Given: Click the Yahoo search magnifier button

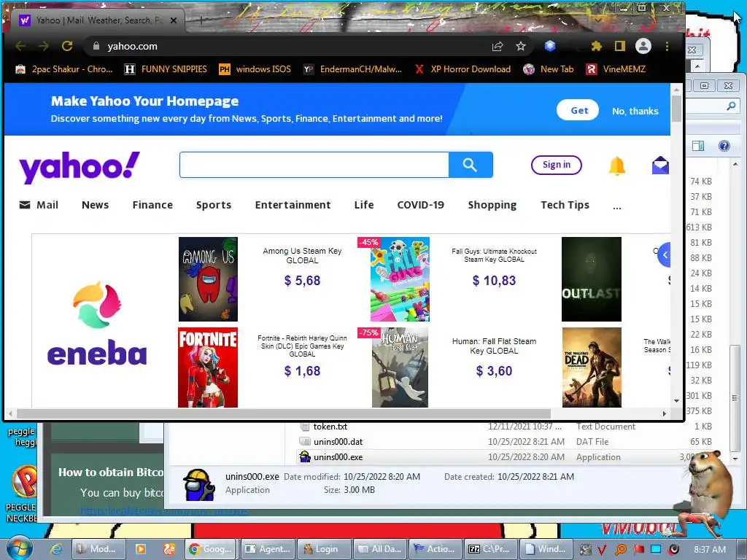Looking at the screenshot, I should (471, 165).
